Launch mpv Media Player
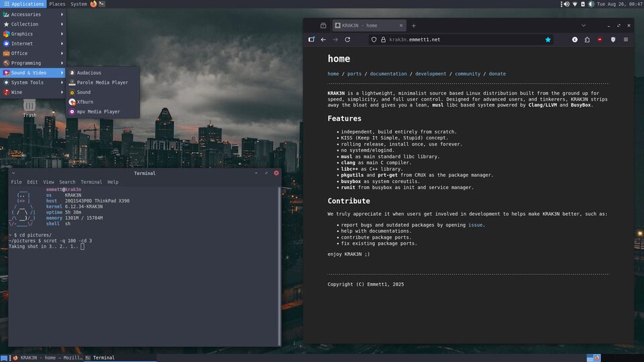The width and height of the screenshot is (644, 362). tap(103, 112)
